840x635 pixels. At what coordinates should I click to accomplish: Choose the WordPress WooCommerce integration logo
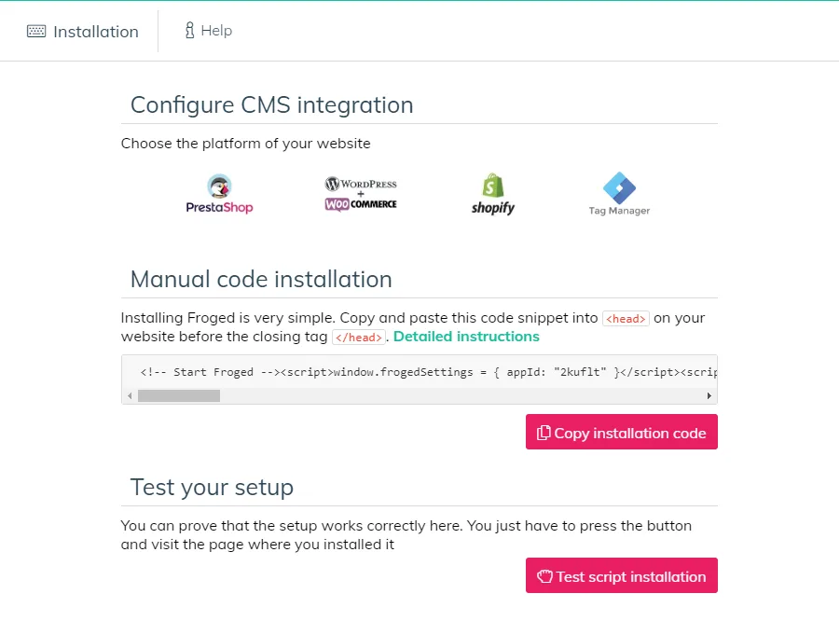(x=361, y=194)
